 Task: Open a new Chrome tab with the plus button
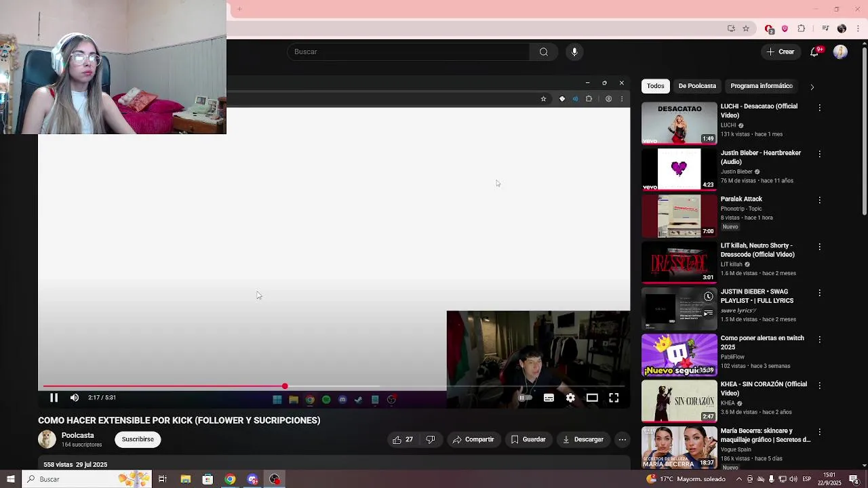pos(239,9)
